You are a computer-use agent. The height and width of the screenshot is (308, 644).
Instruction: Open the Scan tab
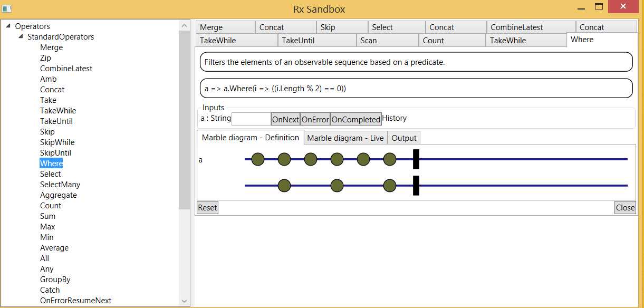[x=388, y=41]
